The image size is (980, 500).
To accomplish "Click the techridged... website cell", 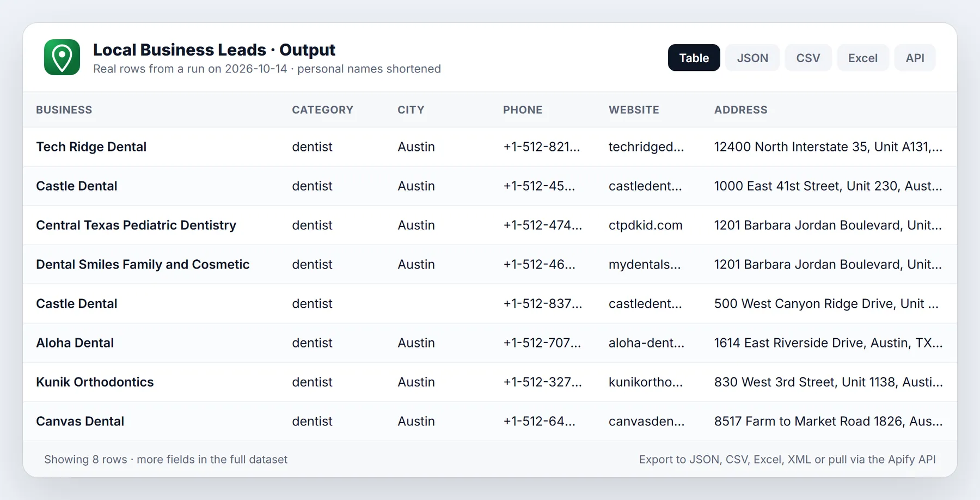I will pyautogui.click(x=646, y=147).
